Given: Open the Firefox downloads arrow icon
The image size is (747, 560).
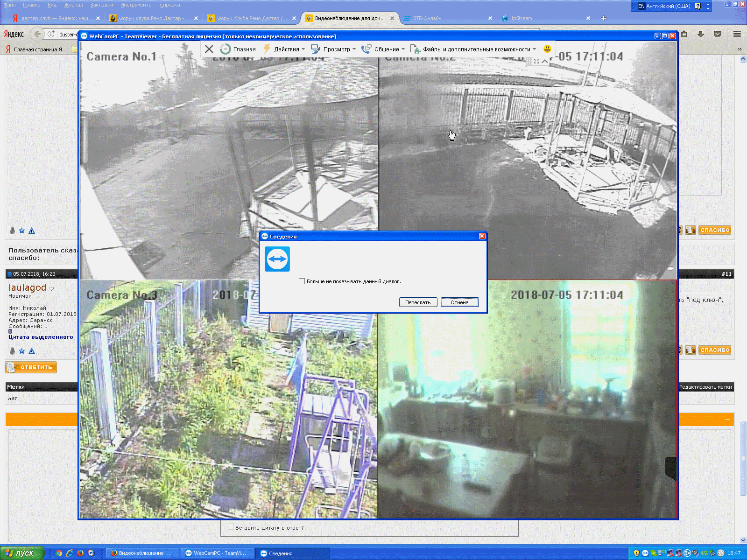Looking at the screenshot, I should 700,34.
